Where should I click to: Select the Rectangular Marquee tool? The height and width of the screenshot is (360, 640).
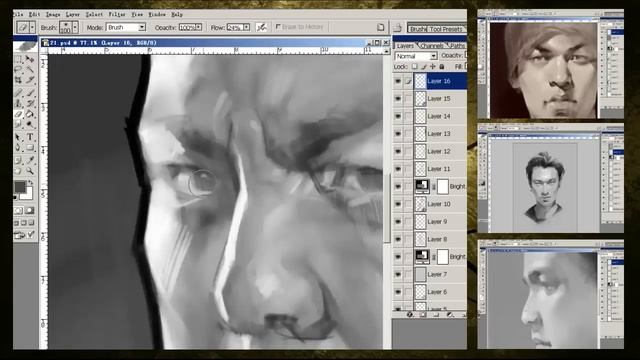pos(18,60)
